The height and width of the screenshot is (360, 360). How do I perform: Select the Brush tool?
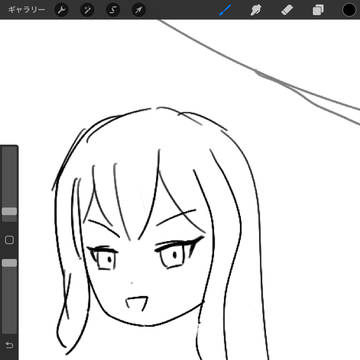[x=225, y=10]
